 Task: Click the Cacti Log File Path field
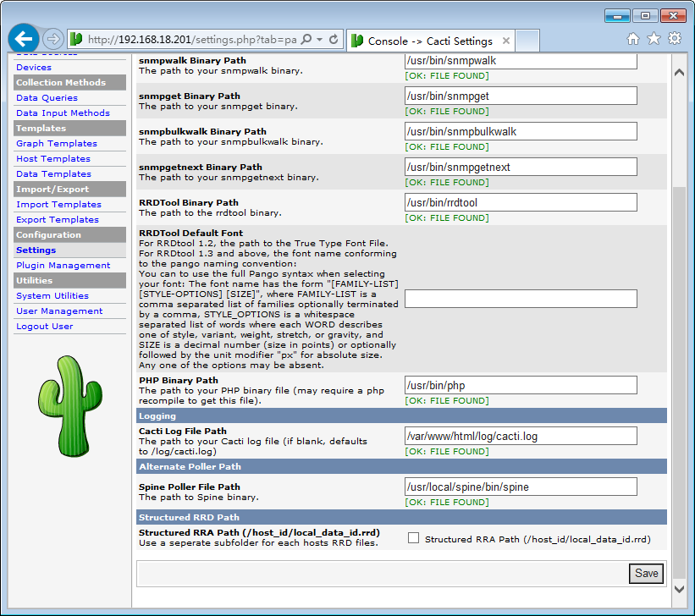point(521,436)
